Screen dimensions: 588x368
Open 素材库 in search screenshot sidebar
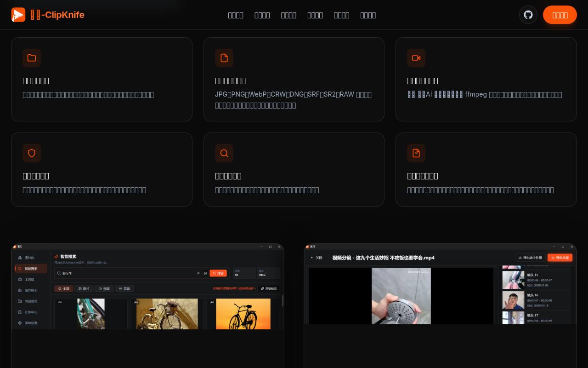30,258
